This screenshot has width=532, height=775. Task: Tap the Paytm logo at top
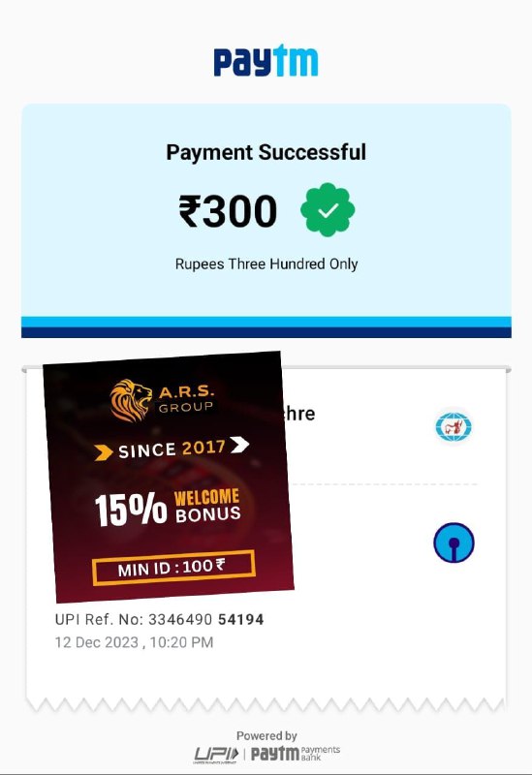coord(266,60)
